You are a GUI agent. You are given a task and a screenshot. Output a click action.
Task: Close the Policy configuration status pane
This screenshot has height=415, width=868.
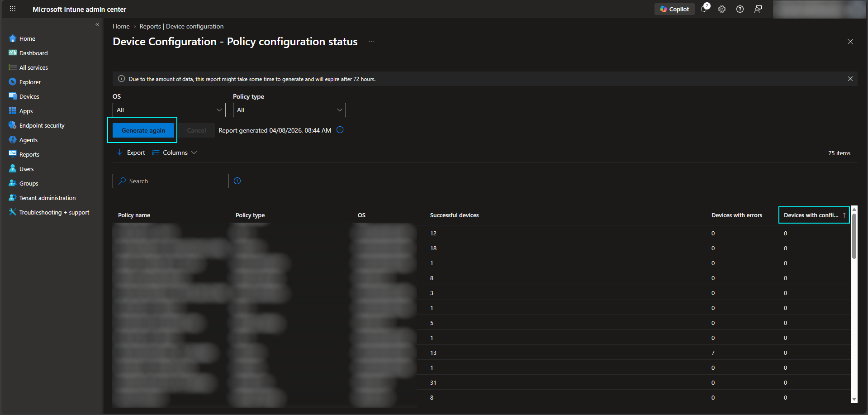(850, 42)
